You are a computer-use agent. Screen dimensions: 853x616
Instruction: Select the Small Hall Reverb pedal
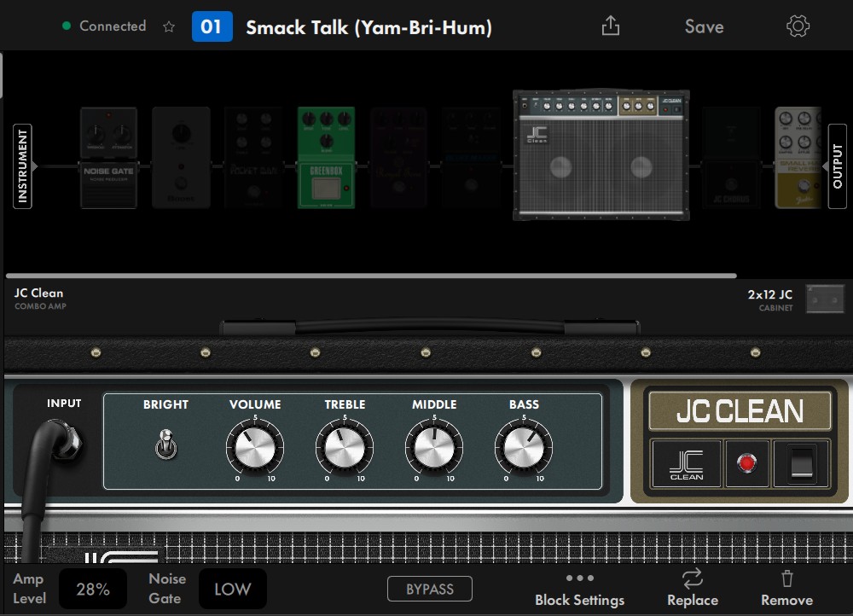tap(798, 158)
